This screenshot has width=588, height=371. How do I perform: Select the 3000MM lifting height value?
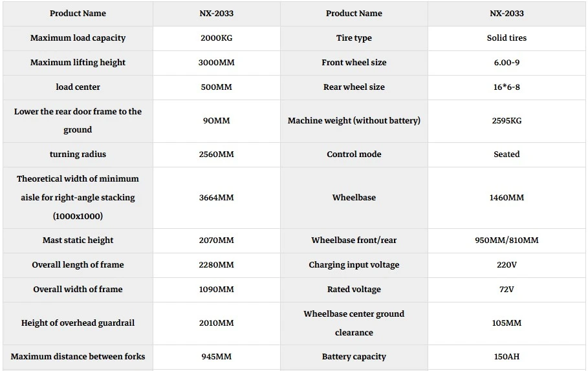click(216, 63)
